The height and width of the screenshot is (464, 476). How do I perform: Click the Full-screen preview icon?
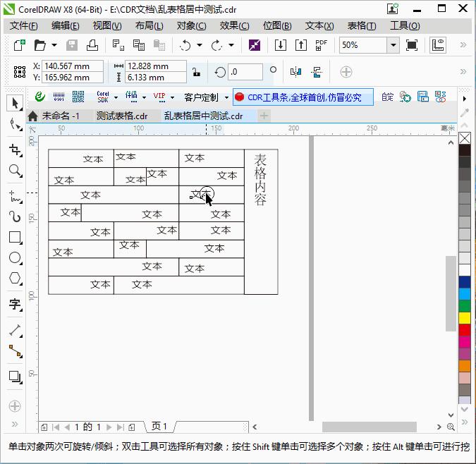pos(412,45)
